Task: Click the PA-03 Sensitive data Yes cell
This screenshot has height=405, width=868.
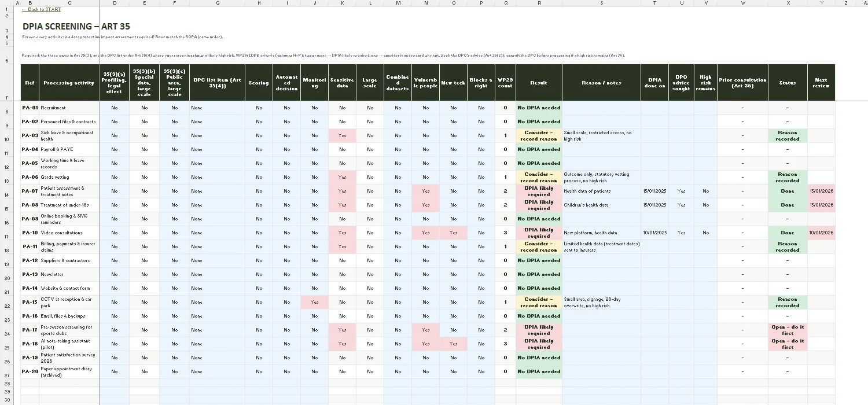Action: coord(343,136)
